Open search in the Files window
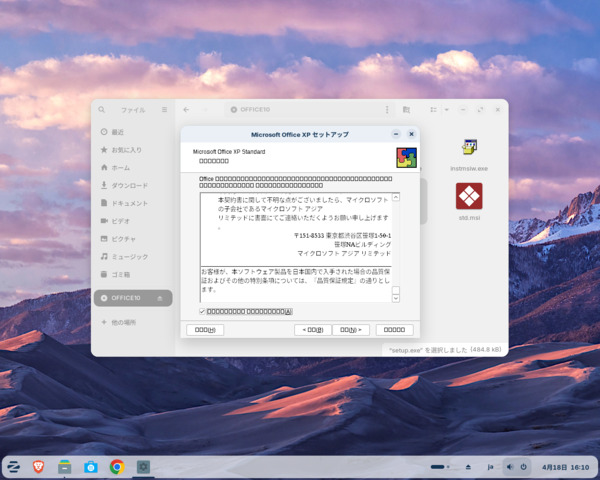This screenshot has height=480, width=600. pos(101,110)
